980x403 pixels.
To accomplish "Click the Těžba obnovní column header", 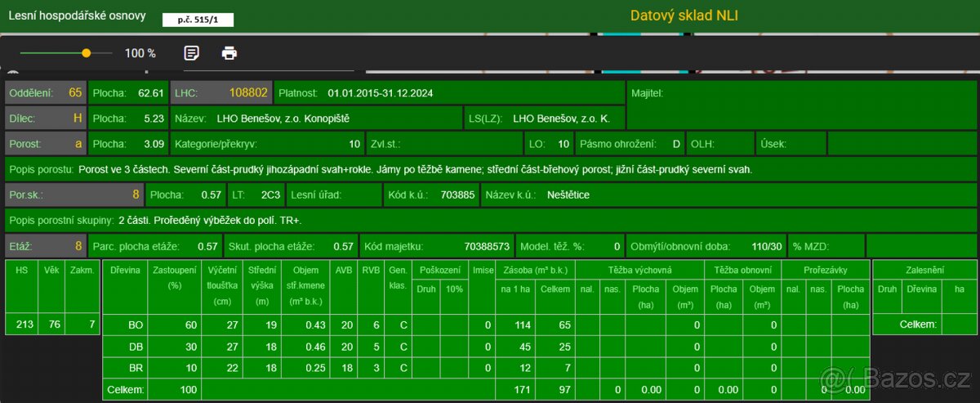I will (x=743, y=270).
